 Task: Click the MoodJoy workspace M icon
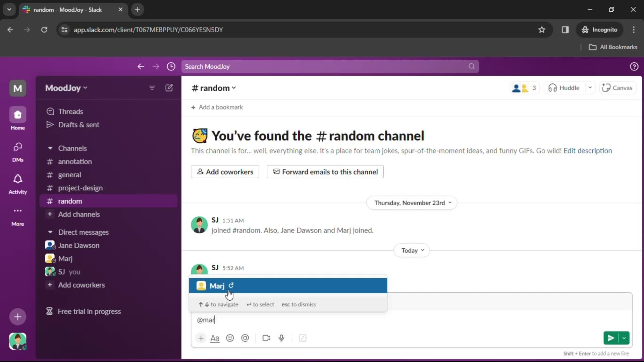click(17, 88)
